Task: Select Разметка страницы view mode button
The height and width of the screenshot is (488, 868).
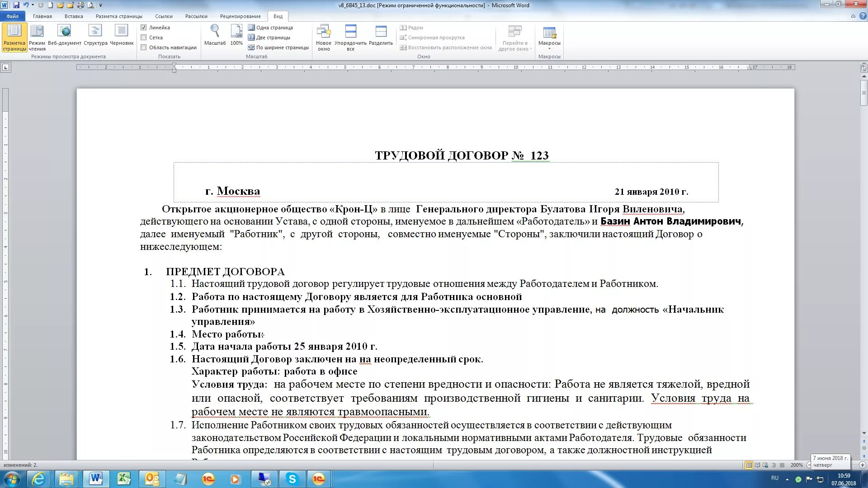Action: (x=14, y=38)
